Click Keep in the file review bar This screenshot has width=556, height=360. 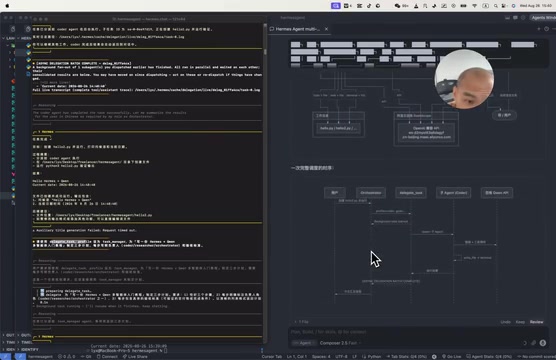click(520, 322)
